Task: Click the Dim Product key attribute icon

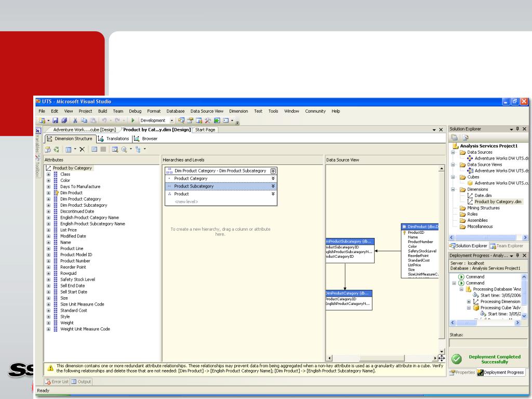Action: tap(56, 193)
